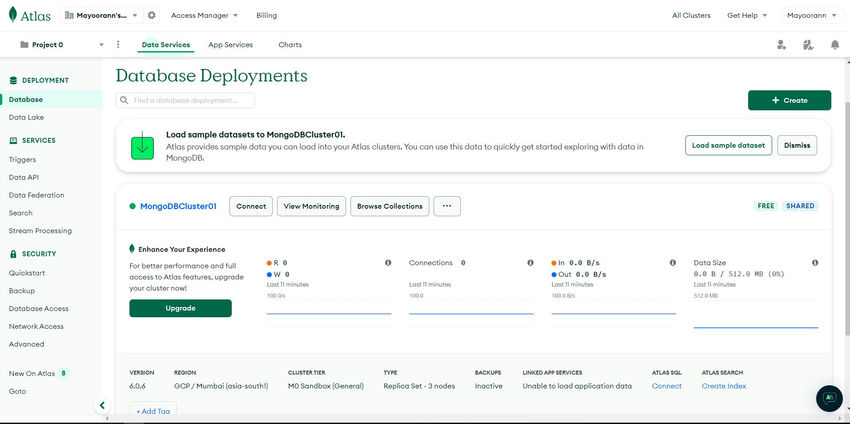The height and width of the screenshot is (424, 850).
Task: Open Security Quickstart in sidebar
Action: point(27,273)
